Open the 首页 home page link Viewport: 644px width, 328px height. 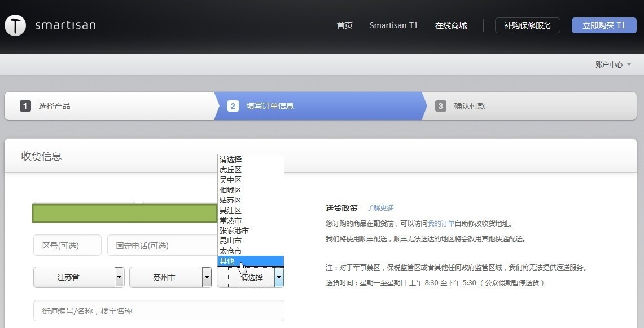pyautogui.click(x=345, y=25)
